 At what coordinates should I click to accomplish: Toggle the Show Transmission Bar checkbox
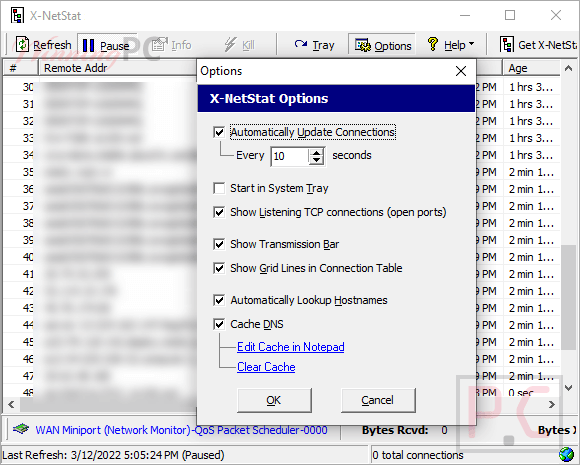click(219, 244)
